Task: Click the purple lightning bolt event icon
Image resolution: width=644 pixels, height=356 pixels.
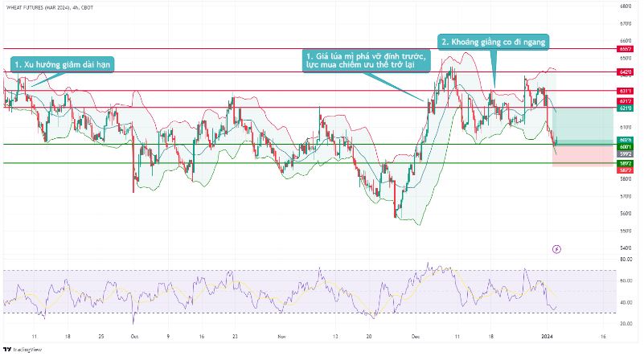Action: coord(558,249)
